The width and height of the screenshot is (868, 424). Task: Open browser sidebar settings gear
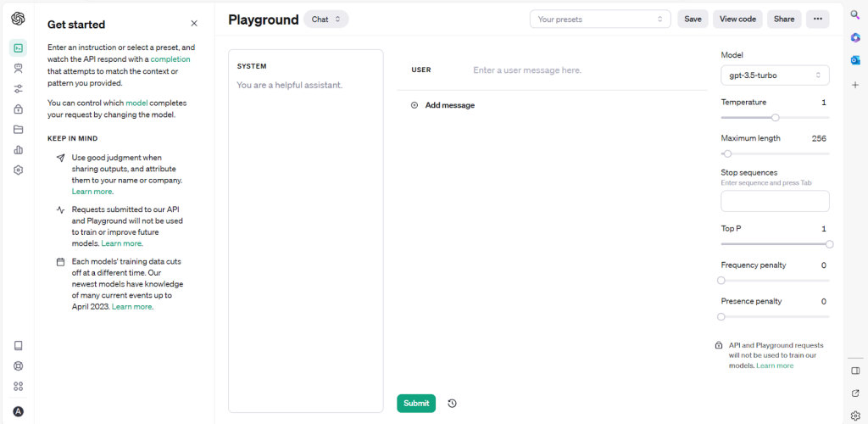pos(855,416)
